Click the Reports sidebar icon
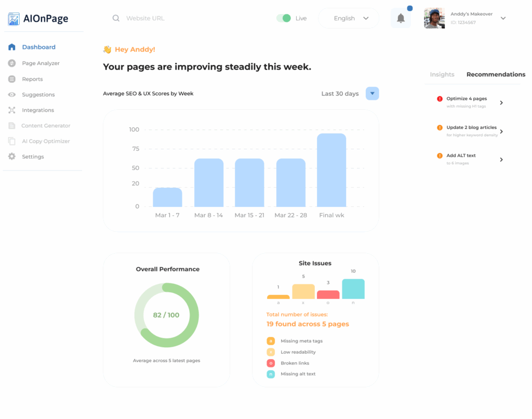Viewport: 532px width, 419px height. pos(12,79)
